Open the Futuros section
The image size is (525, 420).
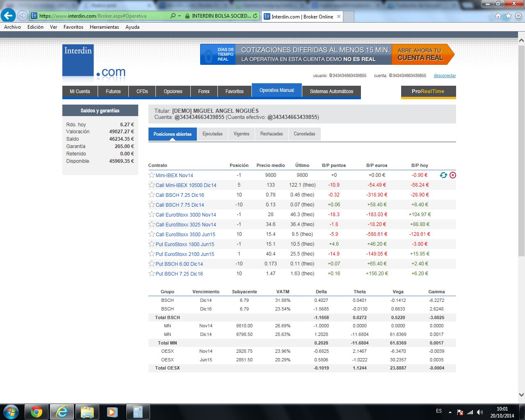pos(113,91)
